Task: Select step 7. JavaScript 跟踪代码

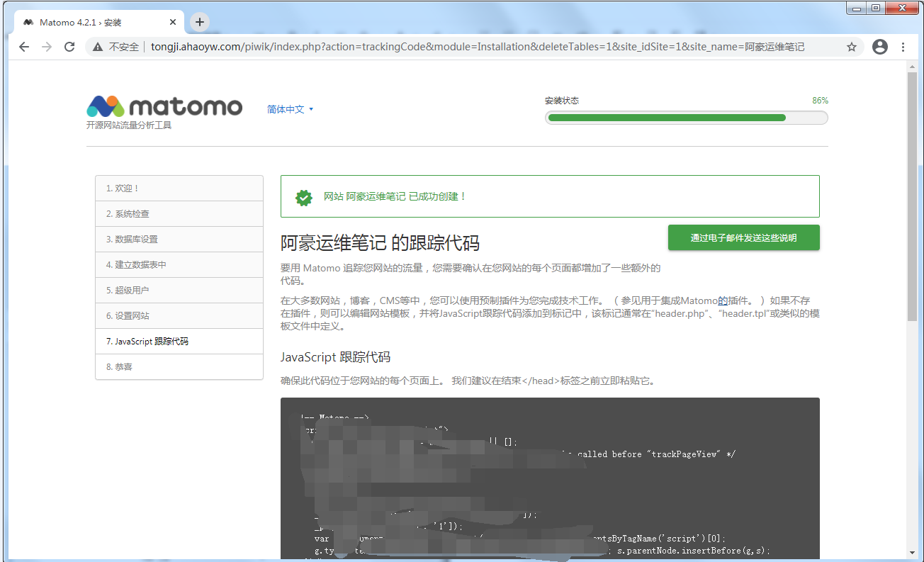Action: point(179,342)
